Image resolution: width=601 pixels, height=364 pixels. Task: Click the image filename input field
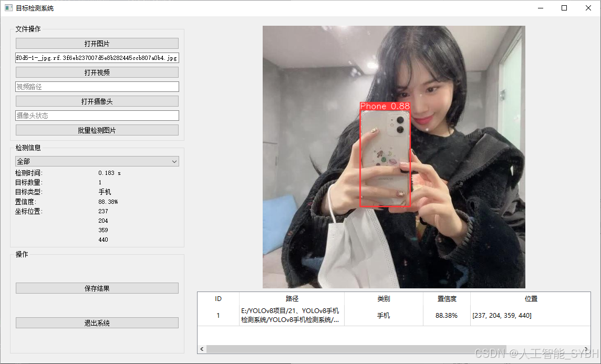(x=97, y=58)
